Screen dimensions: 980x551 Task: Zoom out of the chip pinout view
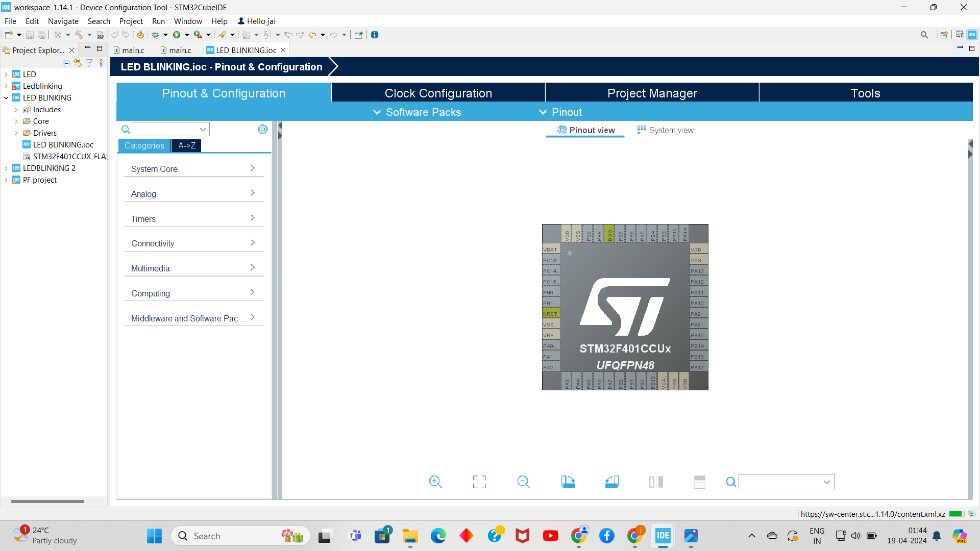coord(524,482)
